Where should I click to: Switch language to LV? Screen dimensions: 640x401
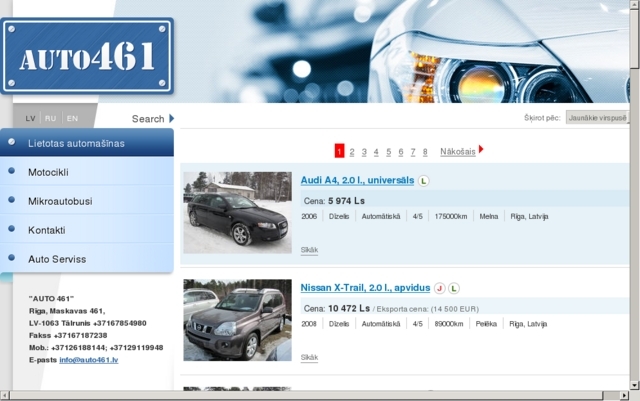click(30, 118)
